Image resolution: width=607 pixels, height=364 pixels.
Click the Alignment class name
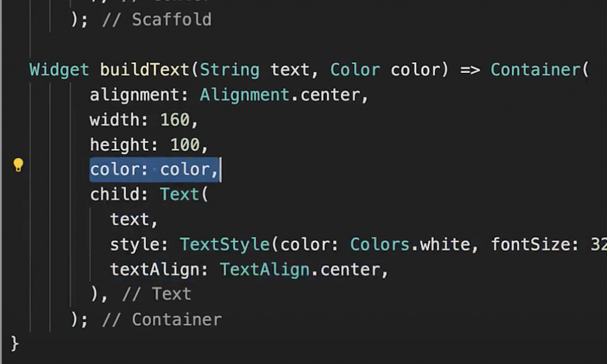click(244, 95)
